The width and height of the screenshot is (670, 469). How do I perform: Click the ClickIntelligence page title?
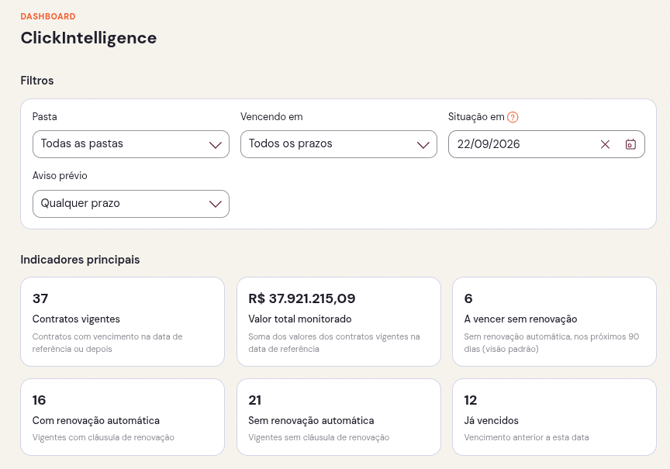[x=88, y=38]
